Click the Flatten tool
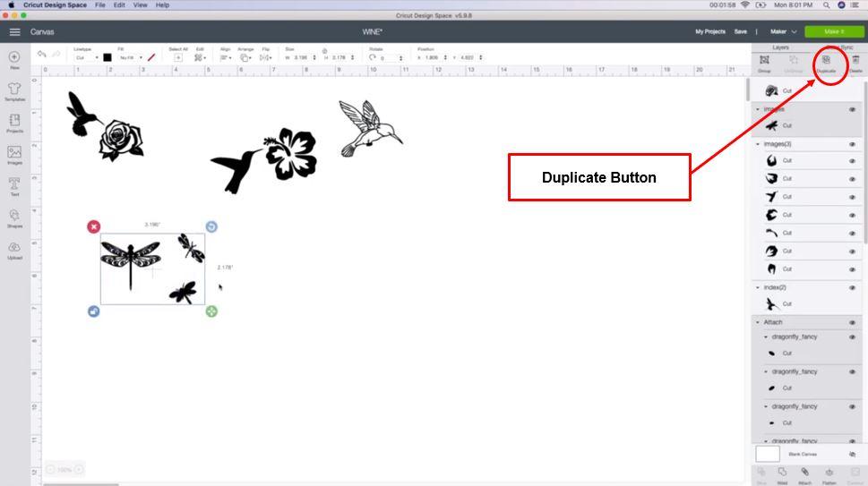This screenshot has width=868, height=486. [829, 473]
